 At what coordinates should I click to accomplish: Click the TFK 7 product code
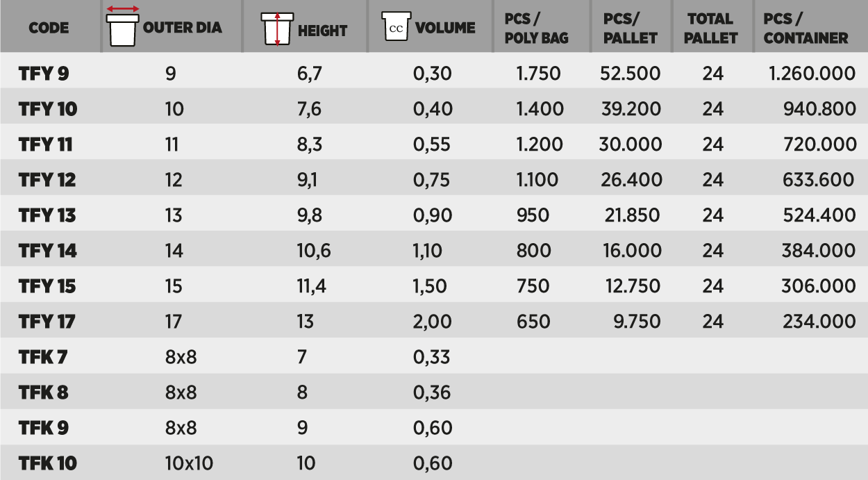pyautogui.click(x=43, y=357)
